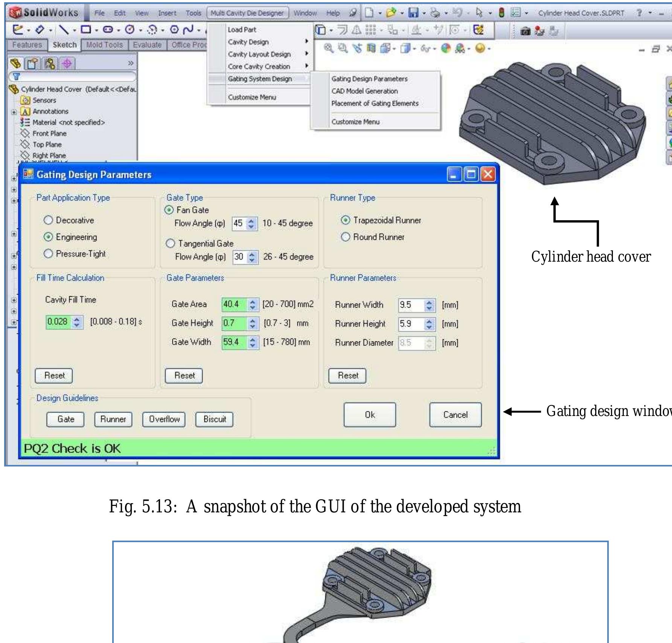Select the Circle sketch tool

coord(130,29)
